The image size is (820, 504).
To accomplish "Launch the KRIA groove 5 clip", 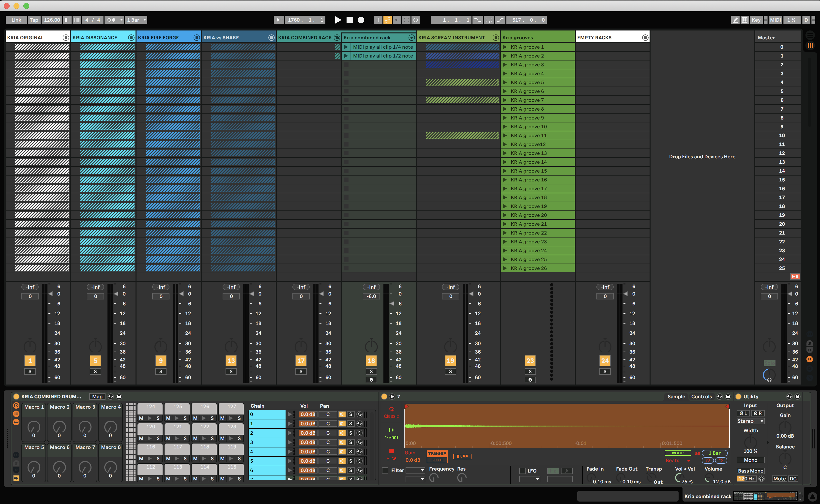I will click(505, 82).
